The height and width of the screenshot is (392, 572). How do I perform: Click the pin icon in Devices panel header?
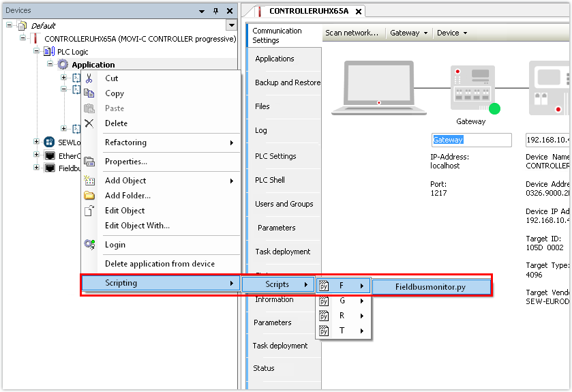(216, 11)
